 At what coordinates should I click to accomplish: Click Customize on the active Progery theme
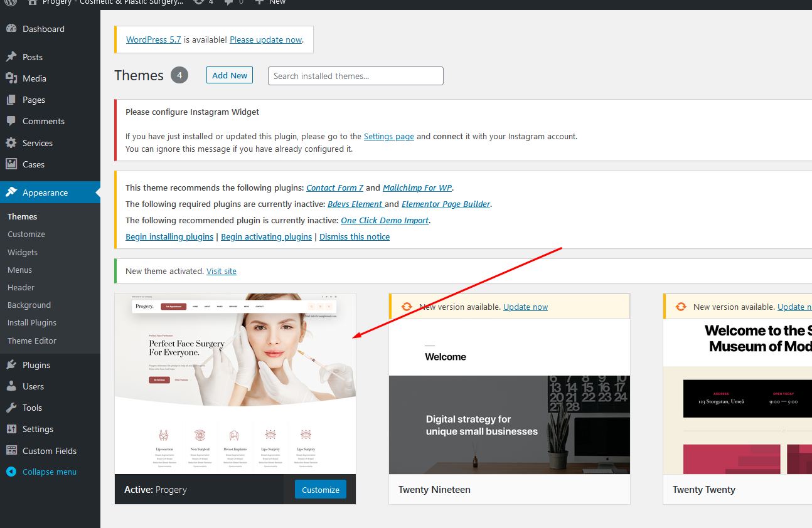pyautogui.click(x=321, y=490)
